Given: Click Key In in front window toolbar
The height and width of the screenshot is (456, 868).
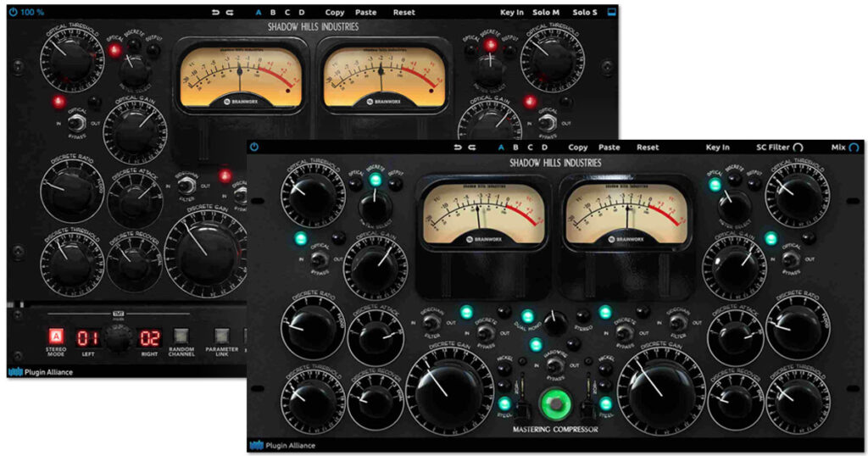Looking at the screenshot, I should click(x=717, y=147).
